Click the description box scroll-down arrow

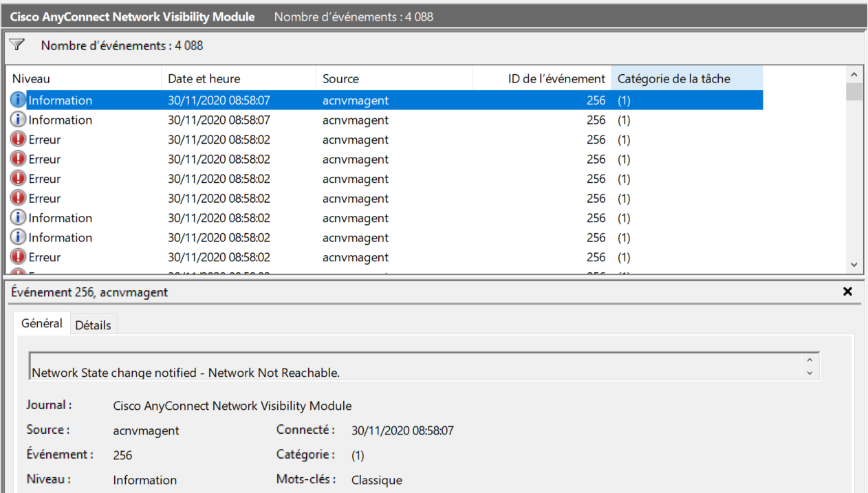click(x=810, y=373)
